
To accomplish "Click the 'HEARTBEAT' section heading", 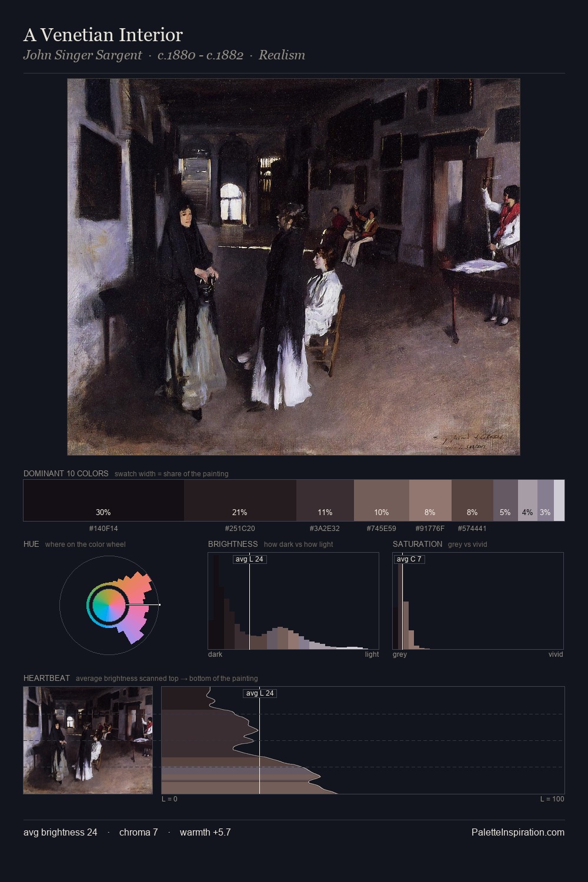I will 46,678.
